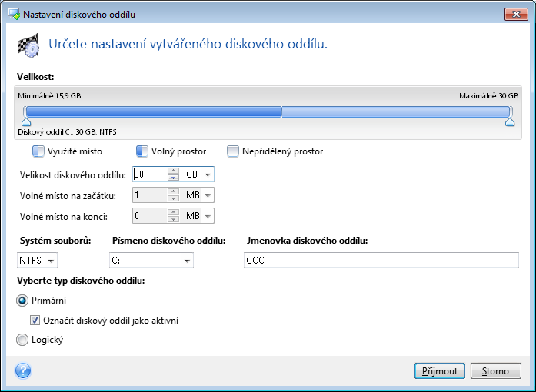The image size is (536, 392).
Task: Click the right partition size slider handle
Action: pos(510,121)
